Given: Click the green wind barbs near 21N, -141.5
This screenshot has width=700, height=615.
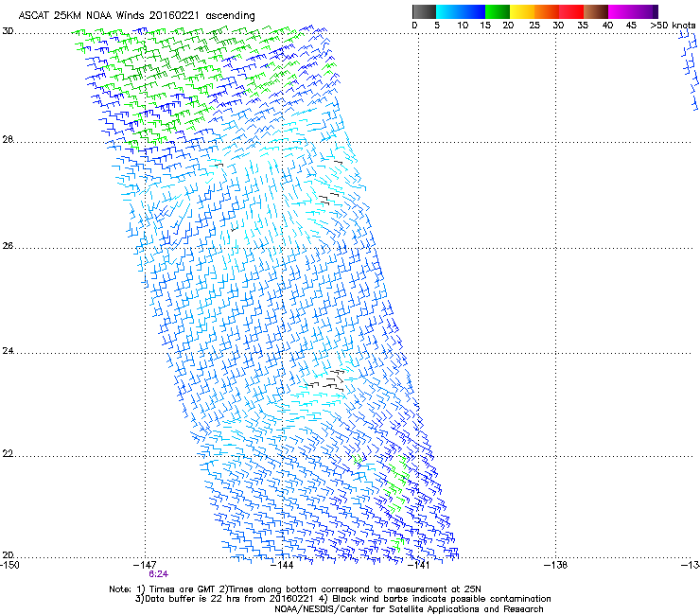Looking at the screenshot, I should (396, 484).
